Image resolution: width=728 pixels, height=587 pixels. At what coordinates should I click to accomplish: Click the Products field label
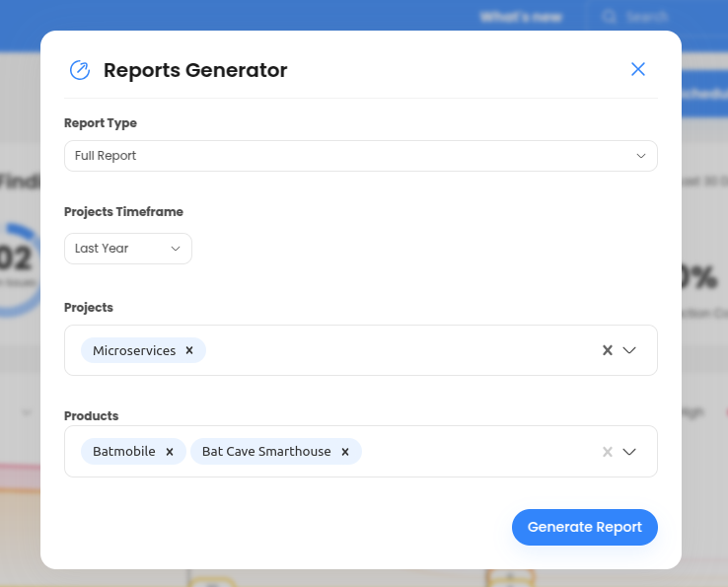[x=92, y=415]
